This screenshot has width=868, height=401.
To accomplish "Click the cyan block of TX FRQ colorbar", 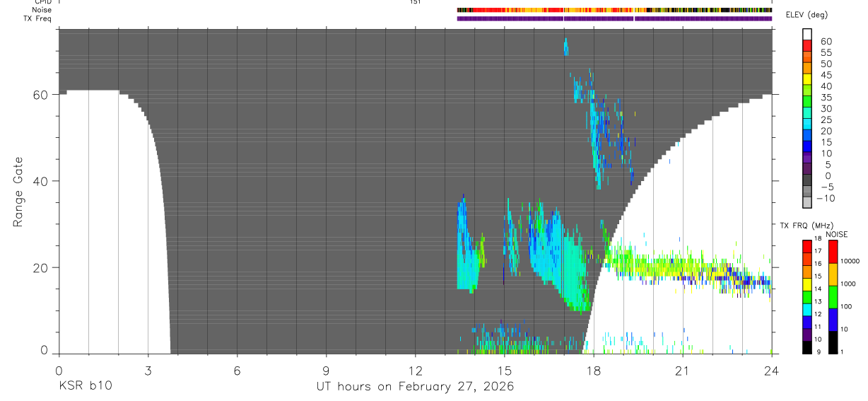I will pos(807,310).
